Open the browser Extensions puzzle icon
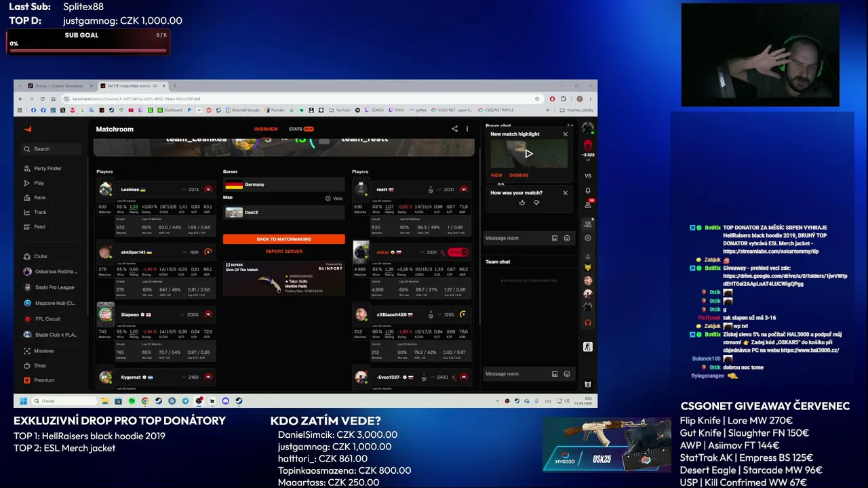 tap(563, 99)
